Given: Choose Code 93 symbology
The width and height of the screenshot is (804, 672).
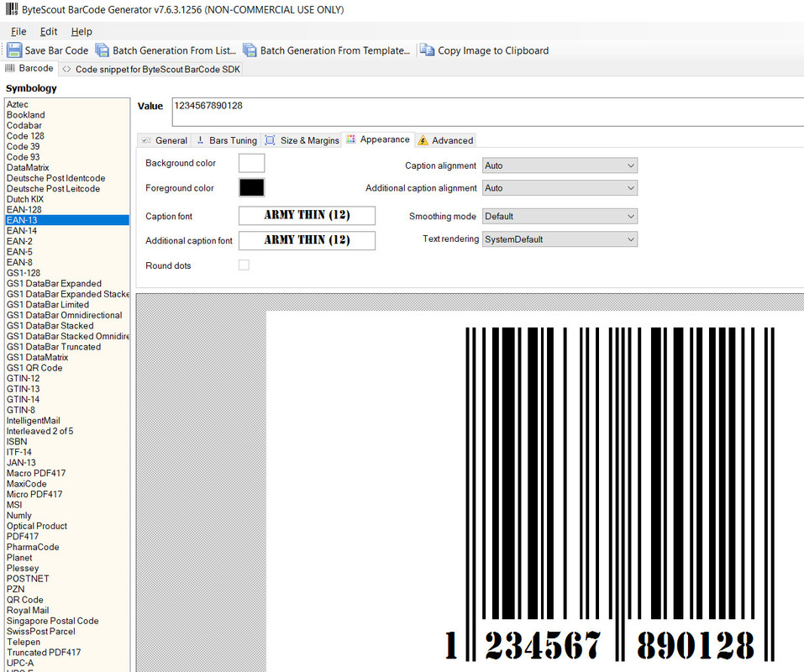Looking at the screenshot, I should pos(23,157).
